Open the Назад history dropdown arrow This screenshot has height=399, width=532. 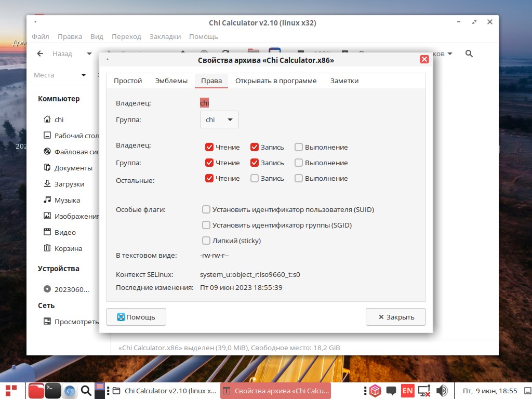click(x=89, y=54)
